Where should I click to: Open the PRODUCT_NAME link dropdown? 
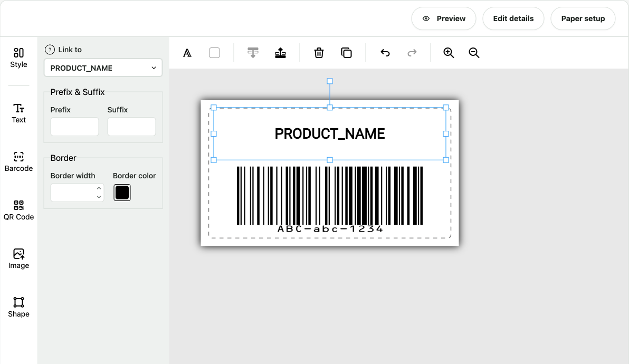point(103,68)
